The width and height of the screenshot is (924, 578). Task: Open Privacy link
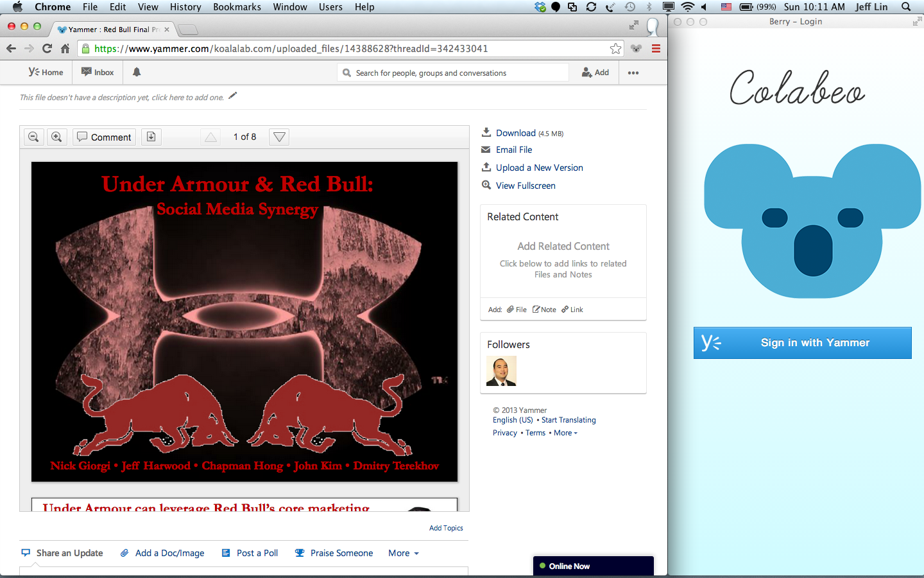(505, 433)
